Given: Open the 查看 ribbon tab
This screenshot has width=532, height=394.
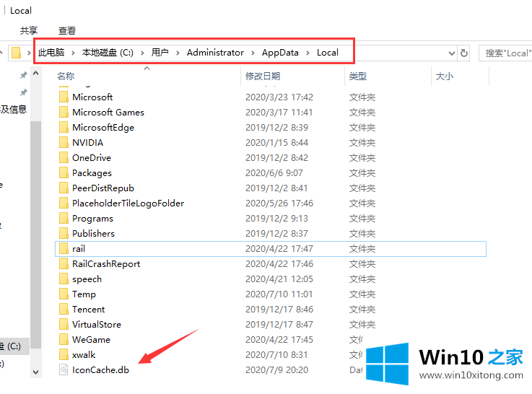Looking at the screenshot, I should pos(67,30).
